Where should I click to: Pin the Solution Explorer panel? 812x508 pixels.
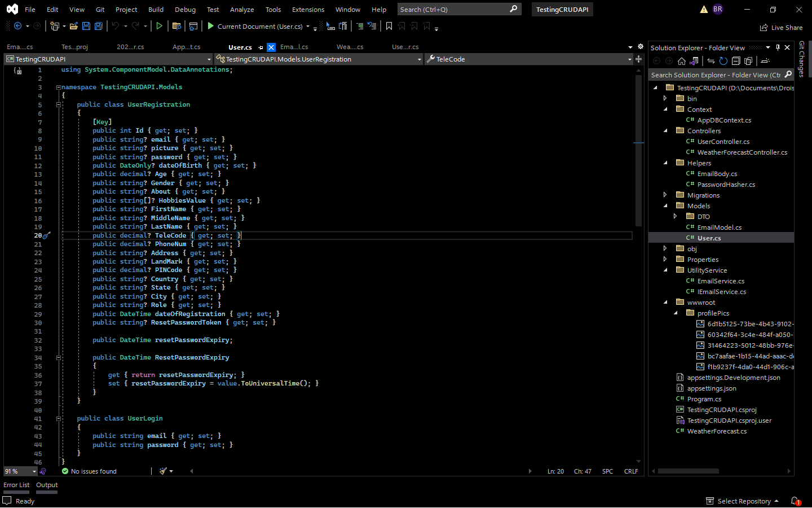click(x=778, y=47)
